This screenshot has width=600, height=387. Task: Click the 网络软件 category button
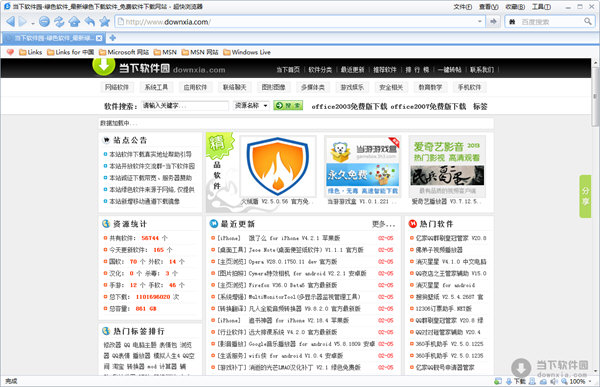coord(117,87)
